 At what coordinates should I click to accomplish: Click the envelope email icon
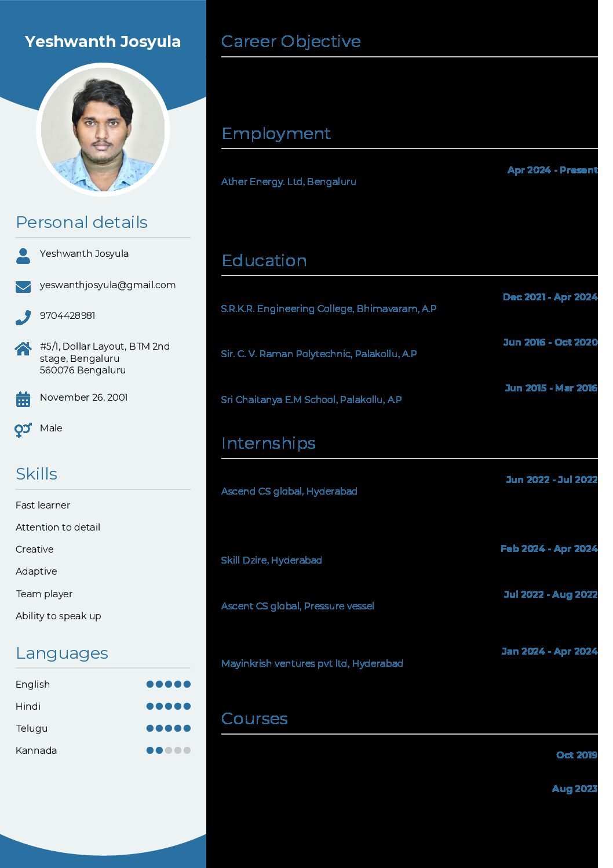click(23, 287)
